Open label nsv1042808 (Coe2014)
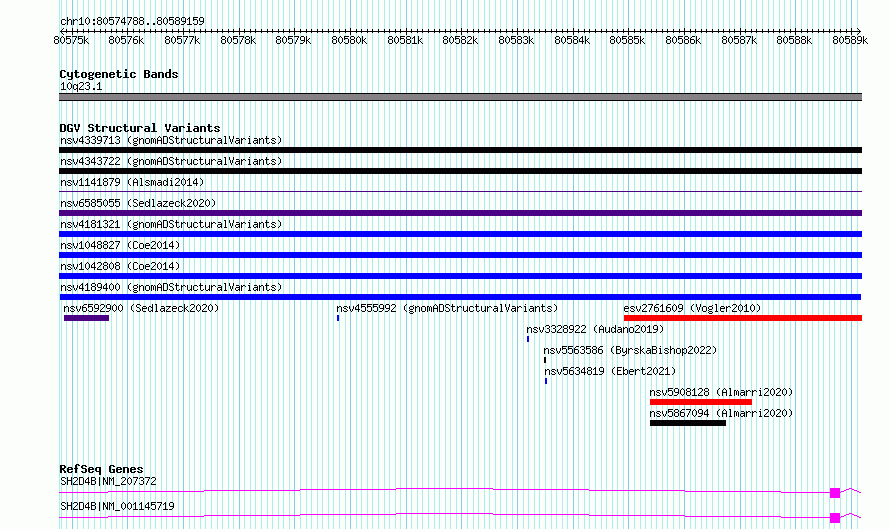The height and width of the screenshot is (529, 890). 120,266
